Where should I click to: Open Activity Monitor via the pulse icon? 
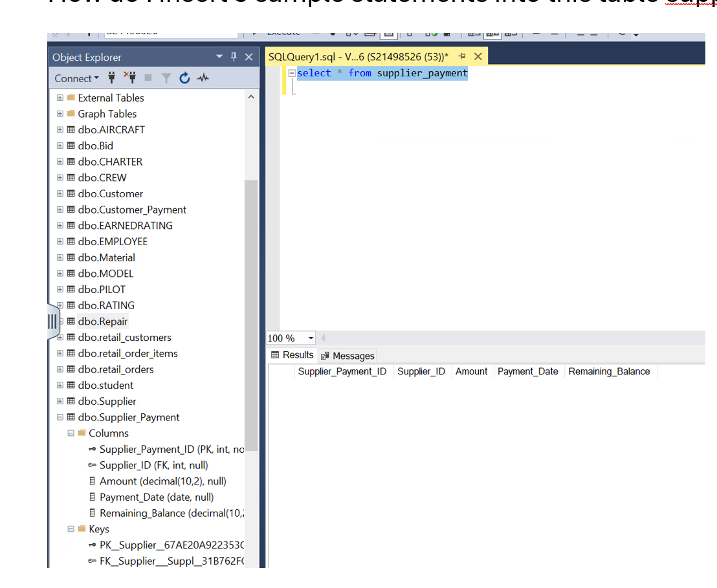click(203, 78)
